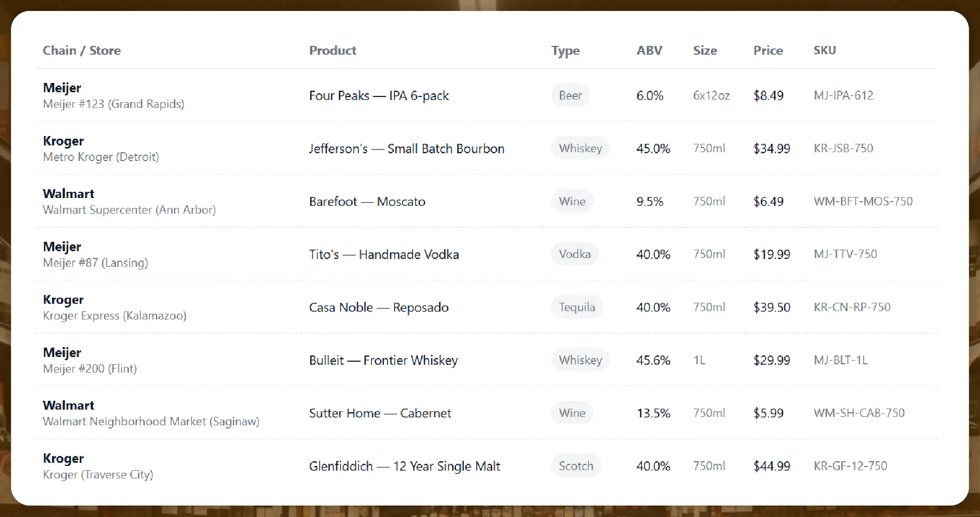Click the Chain / Store column header
The width and height of the screenshot is (980, 517).
point(82,51)
